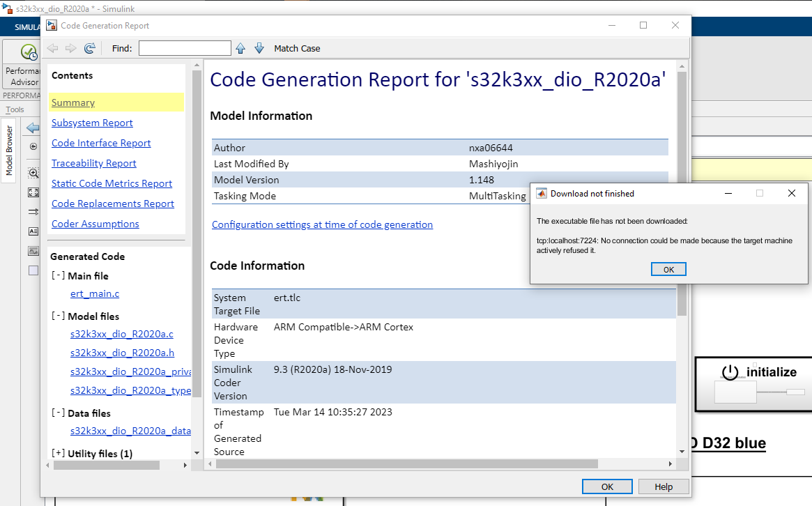The image size is (812, 506).
Task: Open the Model Browser side tab
Action: [9, 151]
